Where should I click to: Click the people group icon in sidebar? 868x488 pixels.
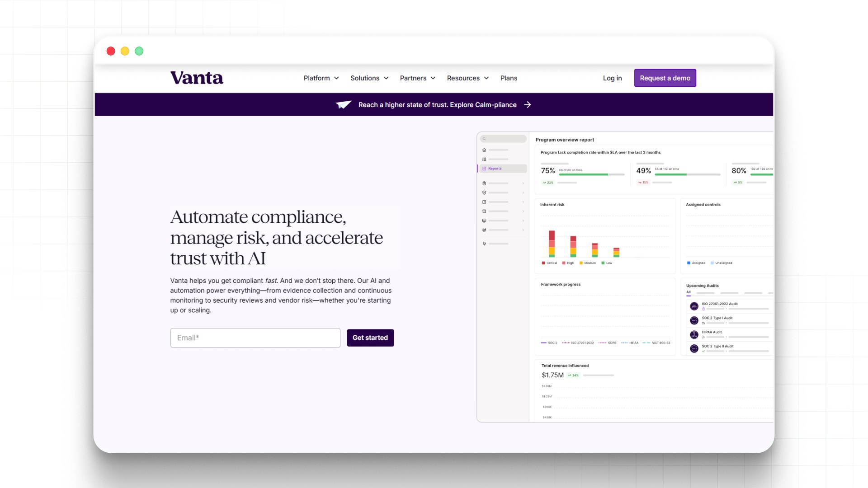click(484, 230)
